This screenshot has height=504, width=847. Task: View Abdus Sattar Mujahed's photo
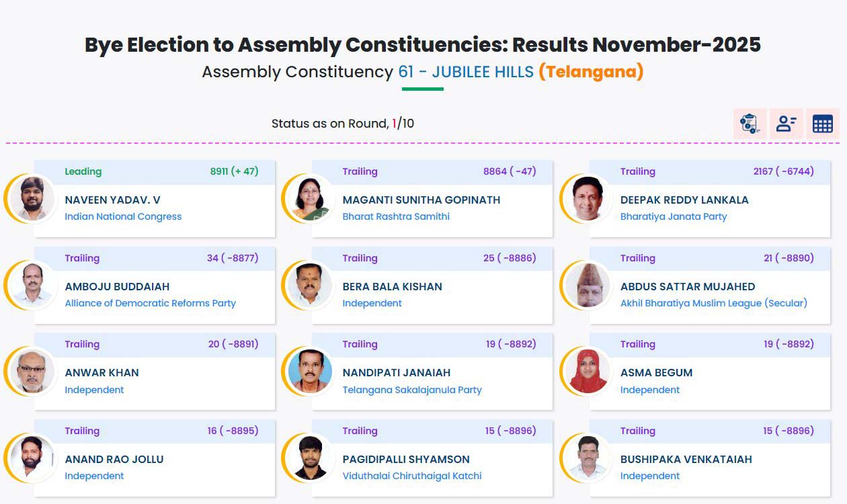[586, 286]
